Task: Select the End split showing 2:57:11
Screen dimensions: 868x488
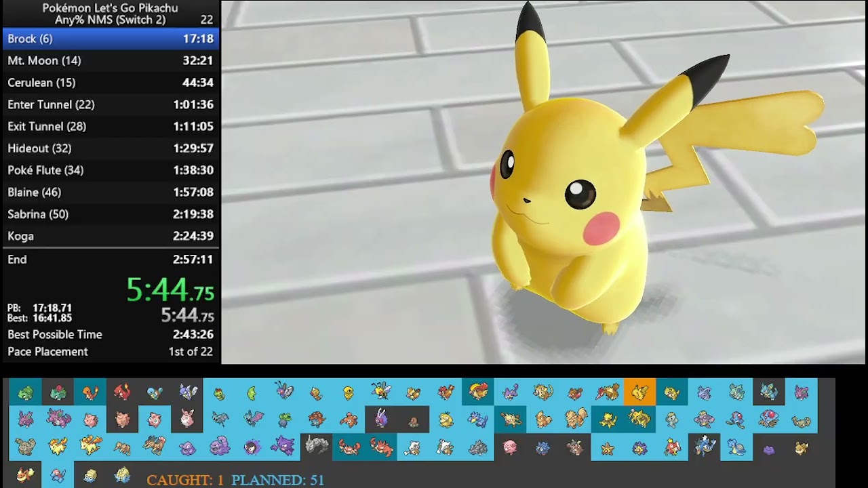Action: pos(111,260)
